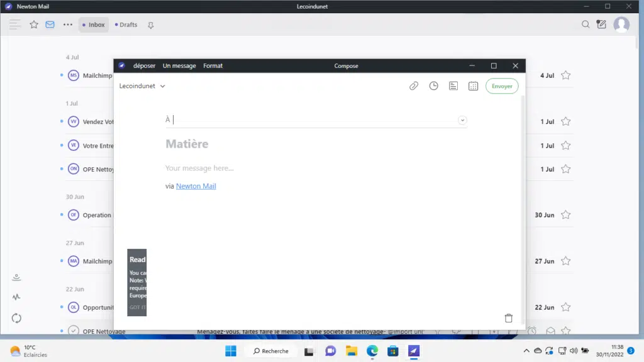The image size is (644, 362).
Task: Click the VE avatar of Votre Entre
Action: [73, 145]
